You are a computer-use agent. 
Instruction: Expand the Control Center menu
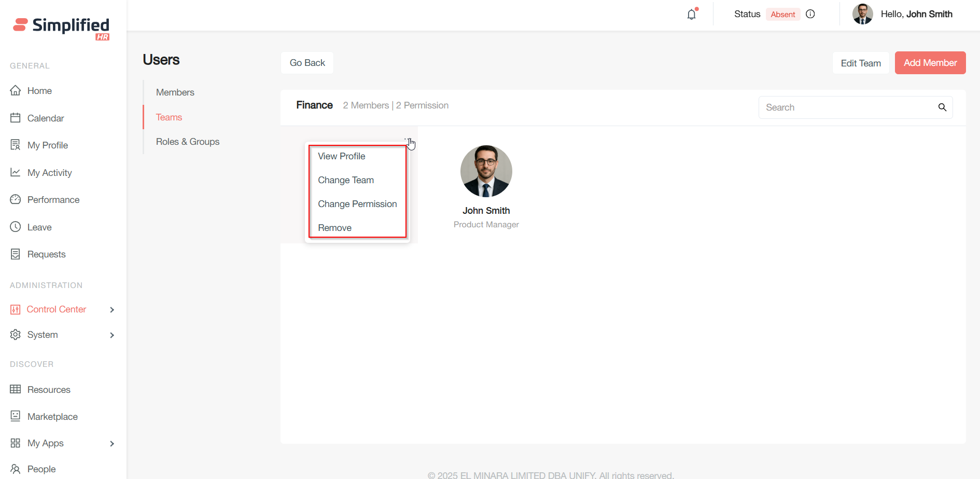62,309
